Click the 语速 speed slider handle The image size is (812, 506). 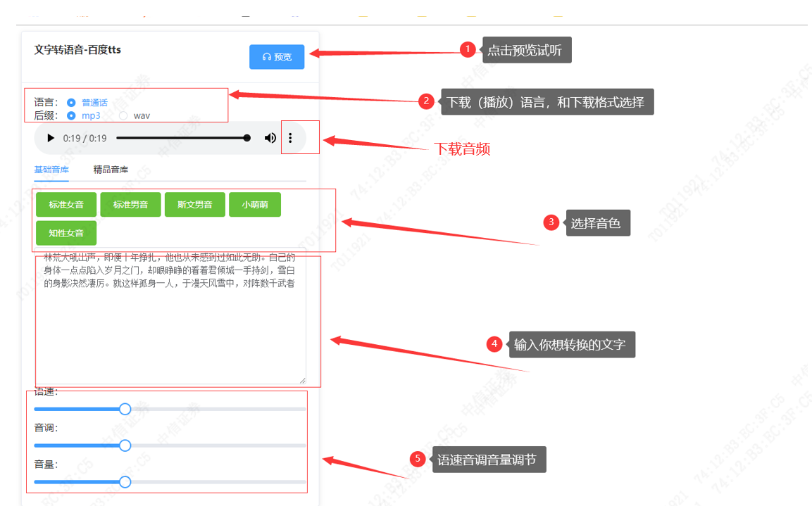pos(125,410)
